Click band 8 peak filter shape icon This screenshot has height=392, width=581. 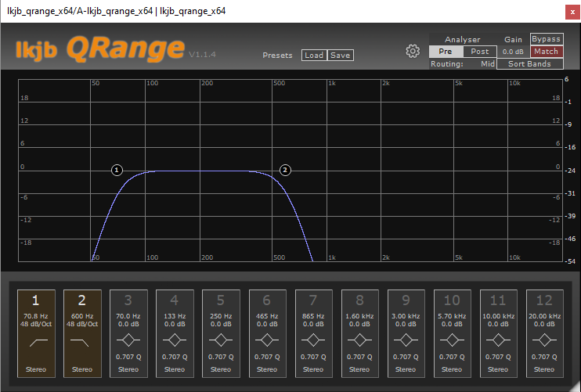pos(359,340)
